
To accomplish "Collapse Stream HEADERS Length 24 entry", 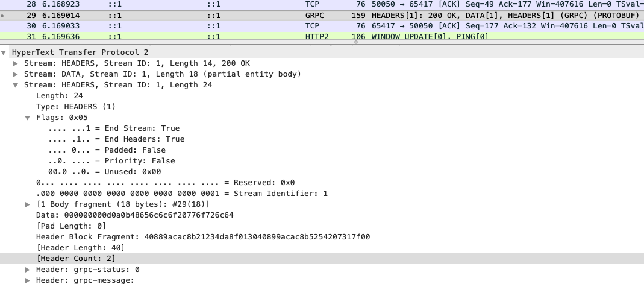I will click(16, 85).
